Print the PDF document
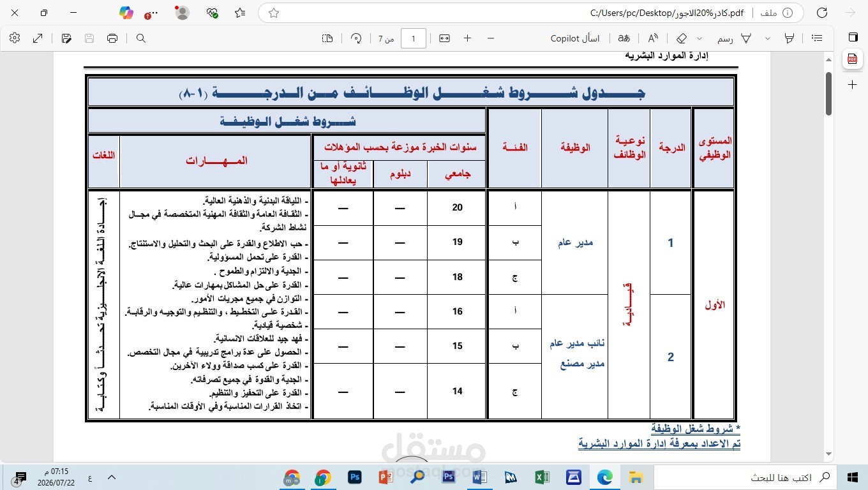The image size is (868, 490). click(x=112, y=38)
